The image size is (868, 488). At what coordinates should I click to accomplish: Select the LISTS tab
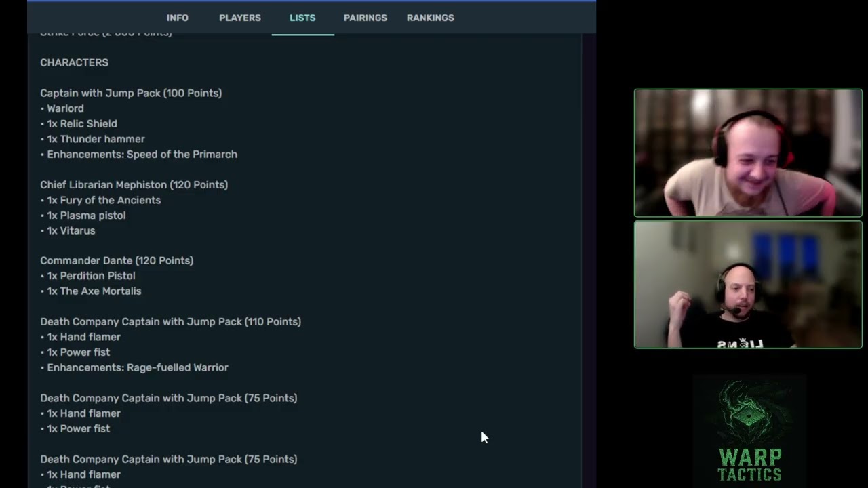pyautogui.click(x=302, y=18)
